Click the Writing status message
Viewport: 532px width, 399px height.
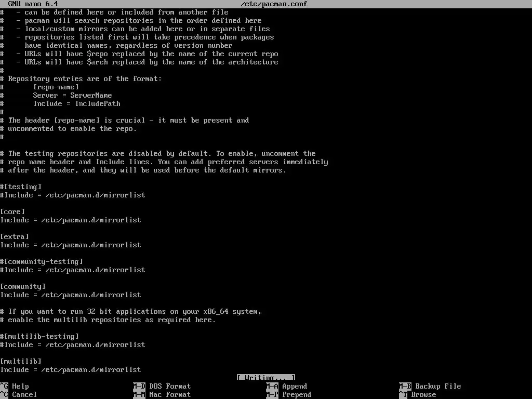pyautogui.click(x=266, y=378)
